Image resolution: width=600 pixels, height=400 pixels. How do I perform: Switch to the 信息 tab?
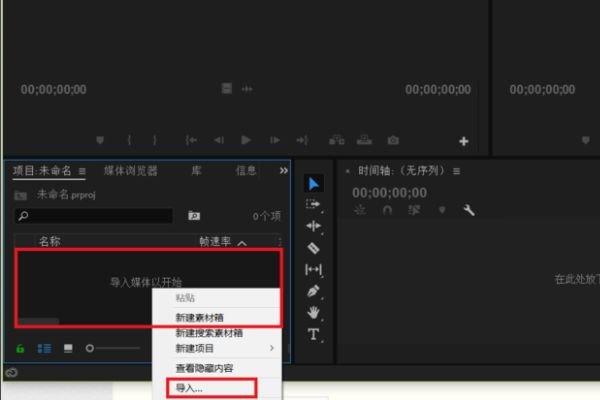[x=246, y=171]
